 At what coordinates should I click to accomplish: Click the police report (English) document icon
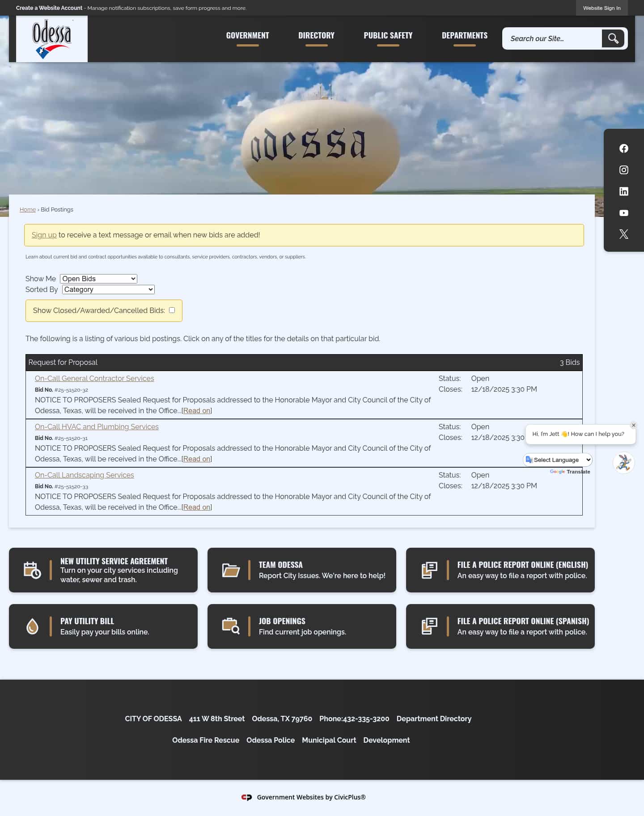pyautogui.click(x=429, y=570)
